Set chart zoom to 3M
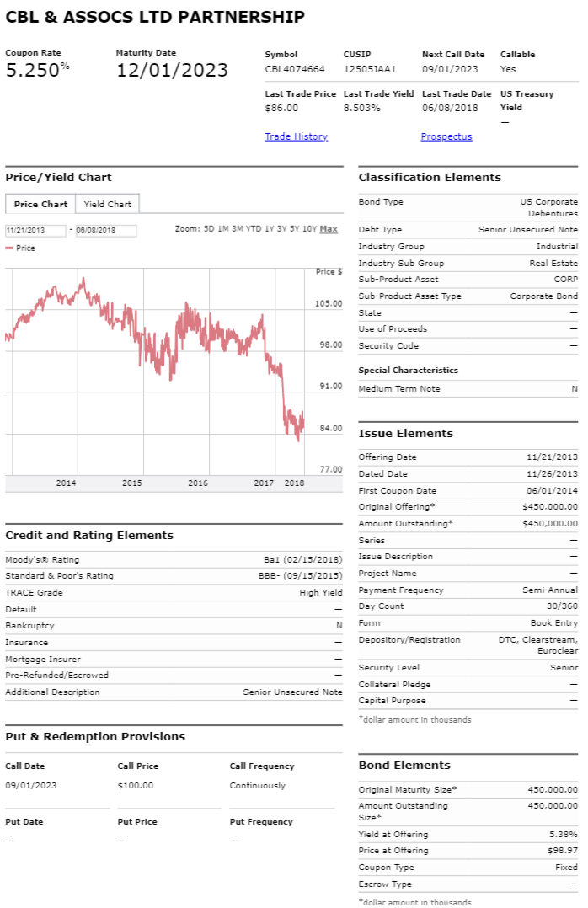Image resolution: width=588 pixels, height=908 pixels. 237,229
